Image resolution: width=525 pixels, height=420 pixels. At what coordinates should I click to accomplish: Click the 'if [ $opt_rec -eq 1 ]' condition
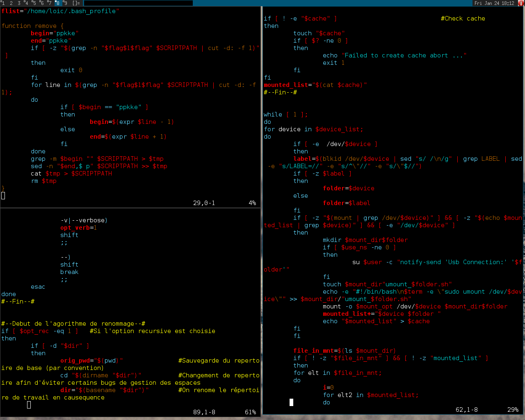coord(40,331)
